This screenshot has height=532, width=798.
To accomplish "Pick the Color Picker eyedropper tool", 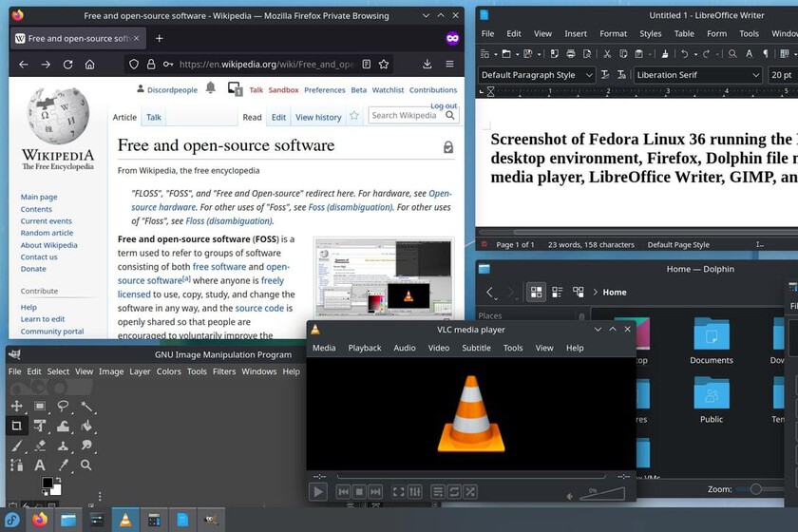I will [x=63, y=465].
